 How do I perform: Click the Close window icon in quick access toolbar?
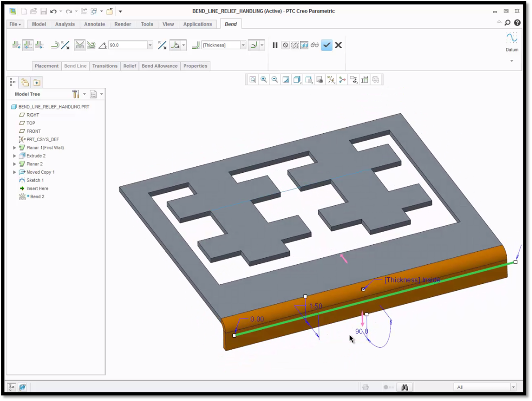[109, 11]
